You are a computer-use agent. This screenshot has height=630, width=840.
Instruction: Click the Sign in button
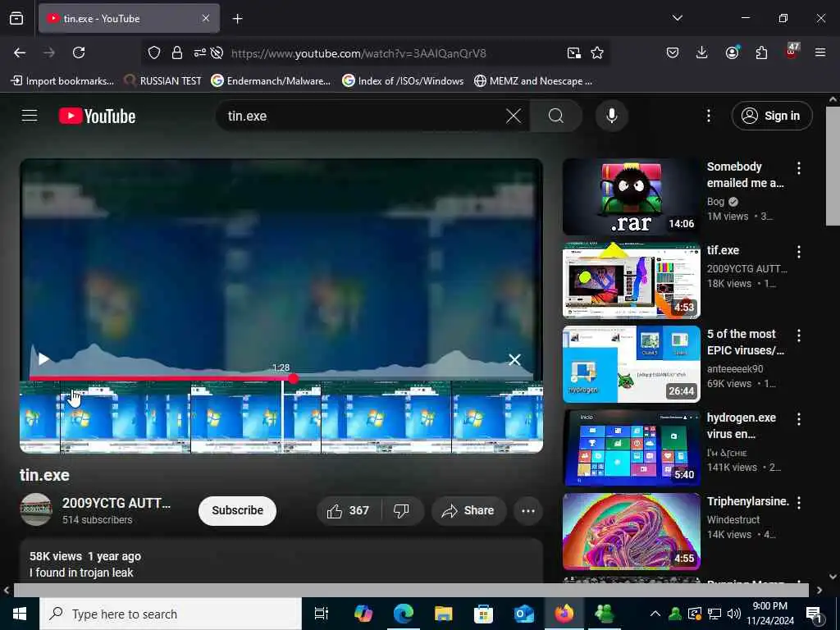tap(771, 116)
